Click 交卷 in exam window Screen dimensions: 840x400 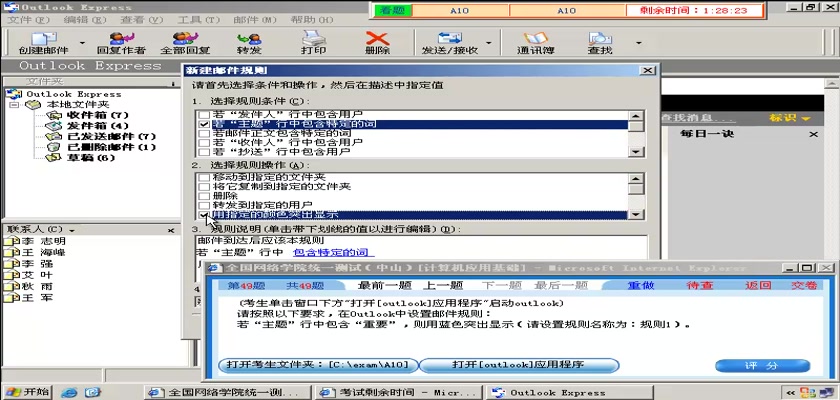pyautogui.click(x=805, y=285)
